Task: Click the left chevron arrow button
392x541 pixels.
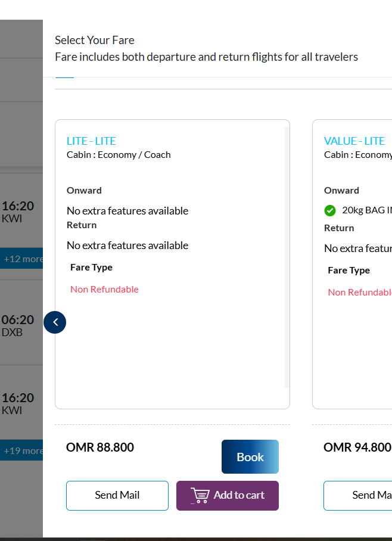Action: coord(55,322)
